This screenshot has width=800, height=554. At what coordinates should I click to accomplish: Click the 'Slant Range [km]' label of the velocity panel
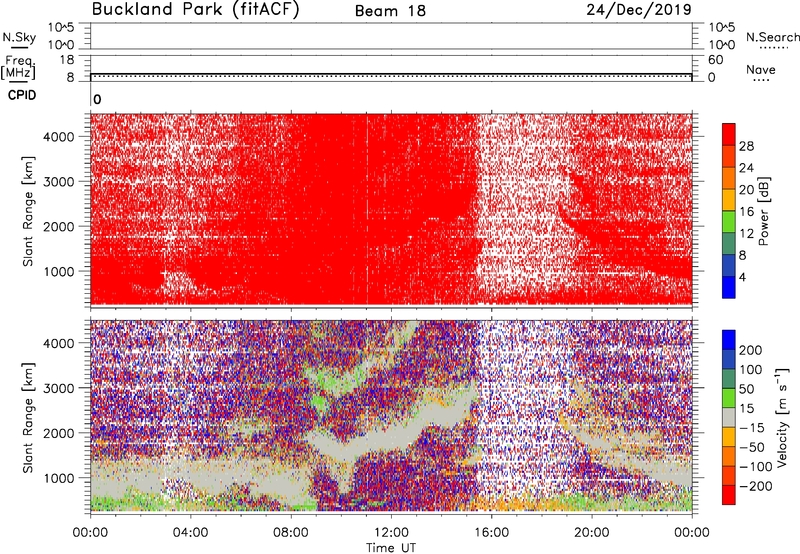click(28, 418)
